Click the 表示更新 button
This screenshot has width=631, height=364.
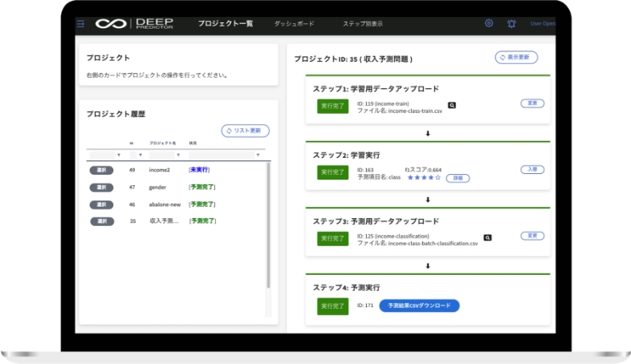point(516,58)
